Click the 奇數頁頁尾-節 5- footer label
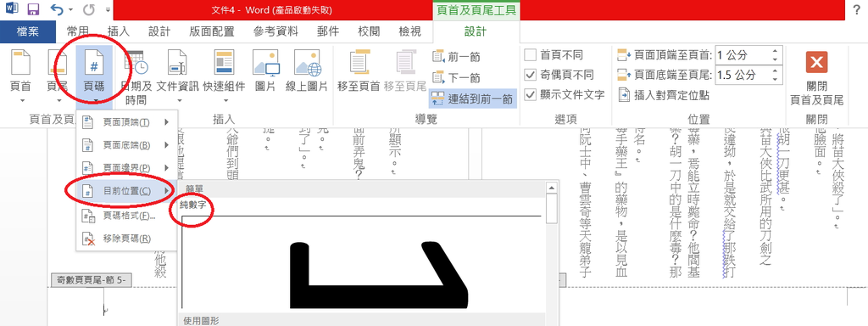This screenshot has height=326, width=868. 91,280
